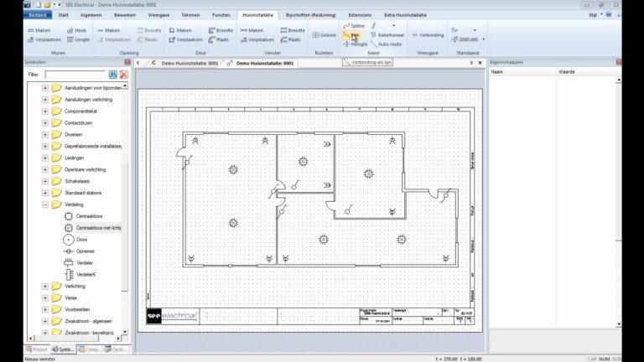Pick the Doos symbol

pos(75,240)
